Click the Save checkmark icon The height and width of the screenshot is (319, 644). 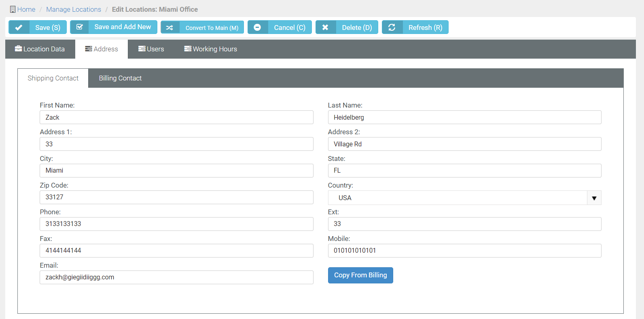[x=19, y=27]
